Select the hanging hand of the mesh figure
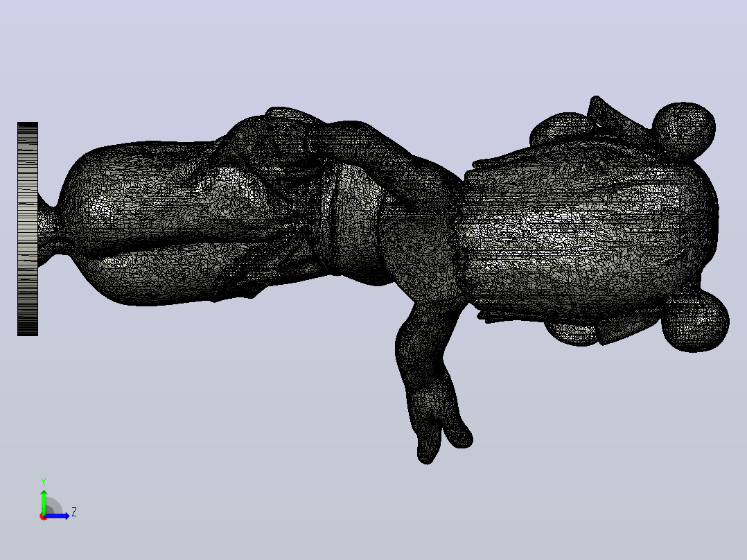The width and height of the screenshot is (747, 560). click(441, 424)
